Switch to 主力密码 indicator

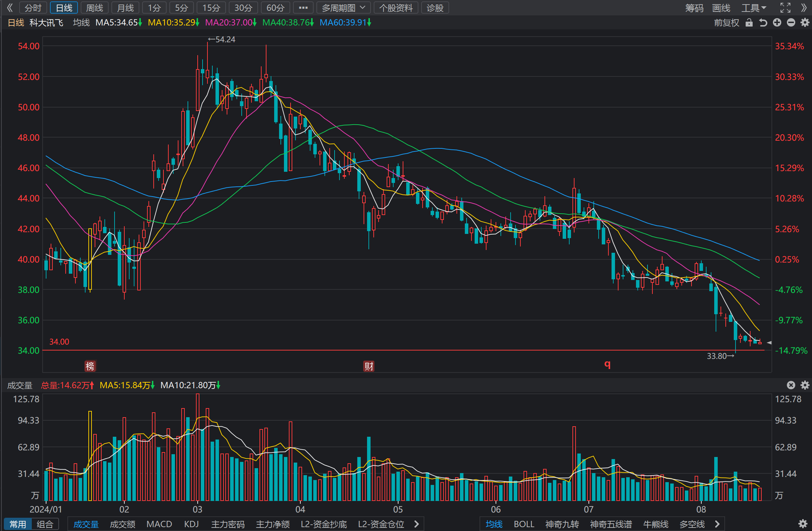(228, 524)
